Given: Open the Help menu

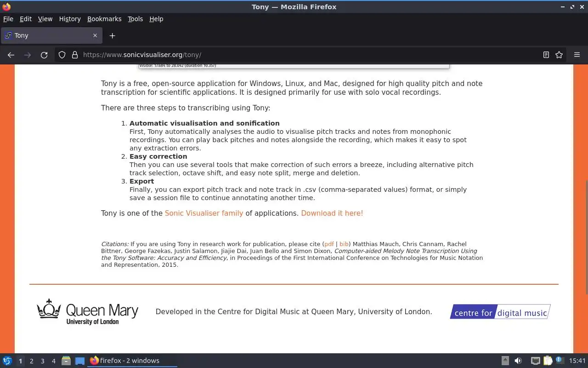Looking at the screenshot, I should pyautogui.click(x=156, y=19).
